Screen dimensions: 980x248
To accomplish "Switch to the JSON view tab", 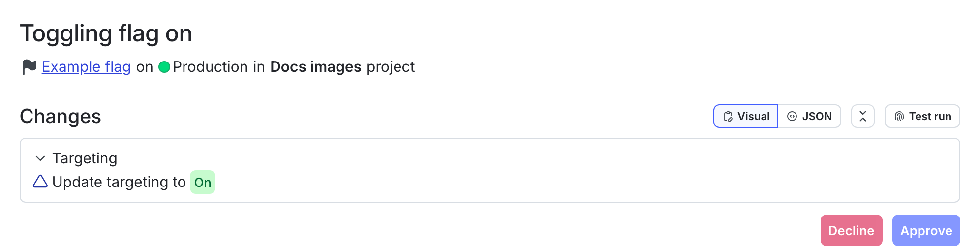I will 809,116.
